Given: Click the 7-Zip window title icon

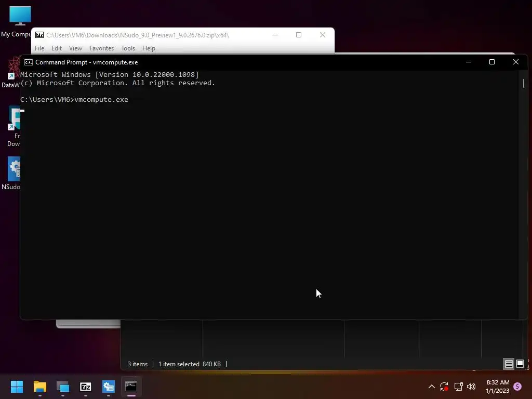Looking at the screenshot, I should (x=39, y=35).
